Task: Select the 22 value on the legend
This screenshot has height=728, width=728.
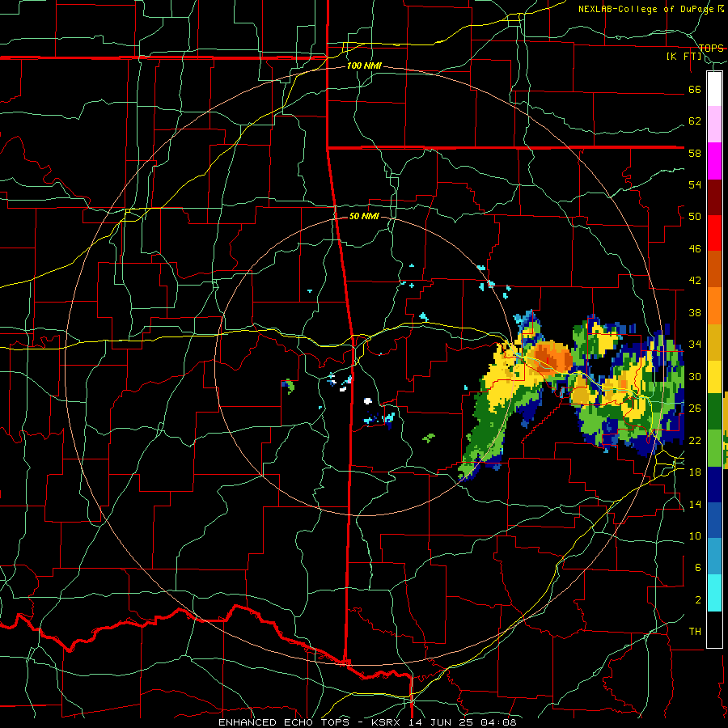Action: click(695, 440)
